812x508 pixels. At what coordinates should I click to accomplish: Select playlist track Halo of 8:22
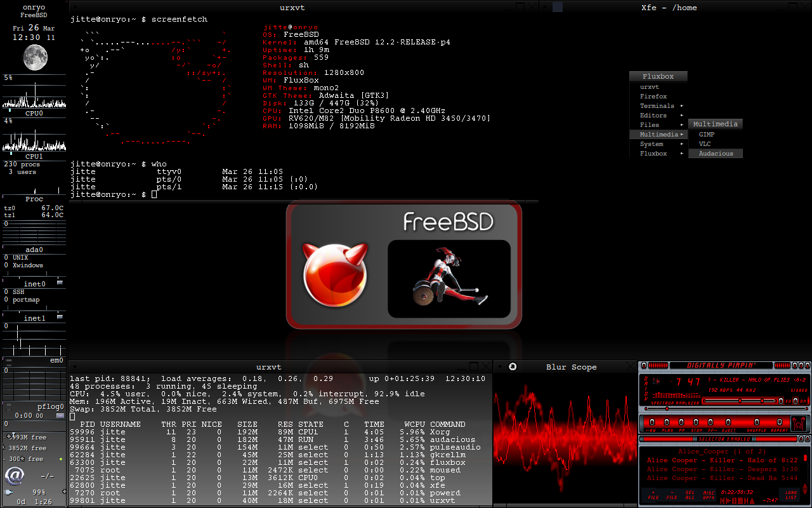coord(723,460)
